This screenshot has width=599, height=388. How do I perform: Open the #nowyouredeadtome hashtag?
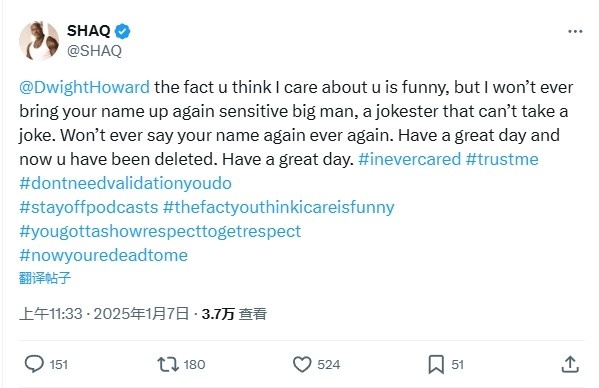click(104, 255)
